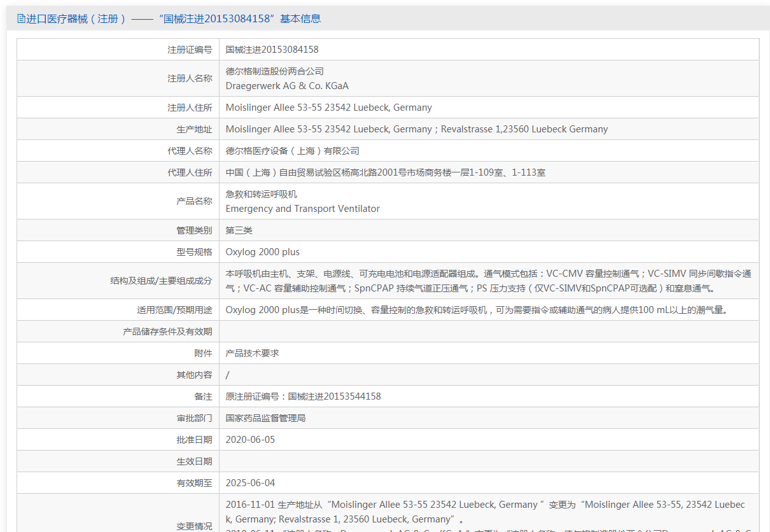Click the 型号规格 label

click(x=195, y=252)
